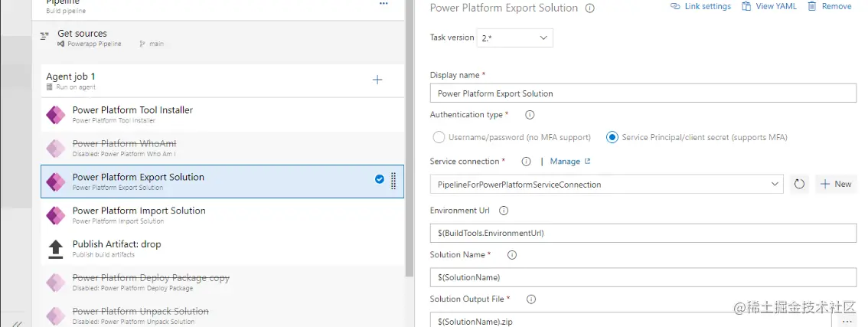Select the Service Principal/client secret radio option
Screen dimensions: 868x327
point(612,137)
